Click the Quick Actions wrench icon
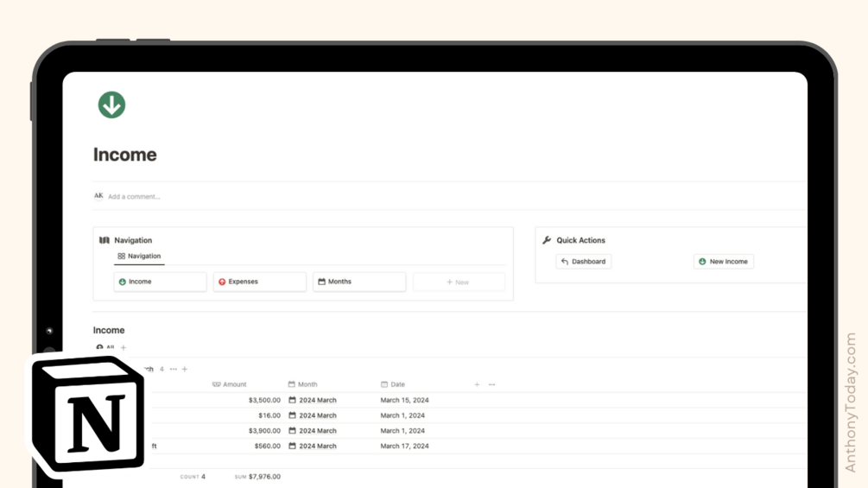Image resolution: width=868 pixels, height=488 pixels. coord(547,240)
